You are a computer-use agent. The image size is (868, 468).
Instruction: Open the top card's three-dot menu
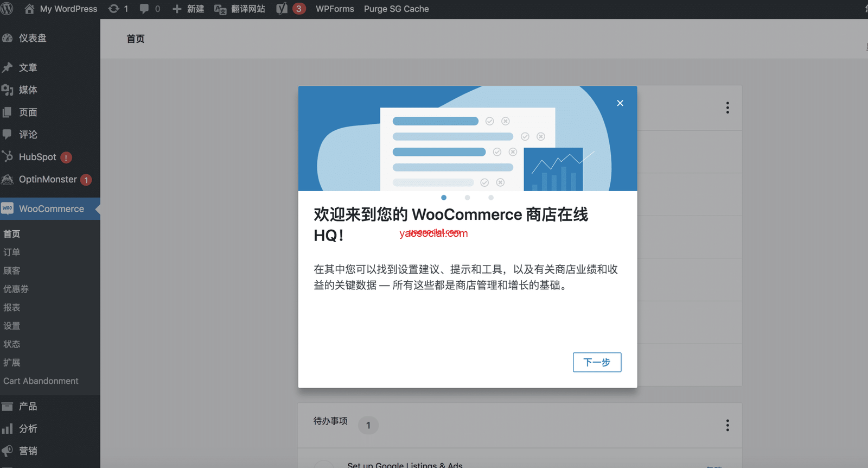727,107
